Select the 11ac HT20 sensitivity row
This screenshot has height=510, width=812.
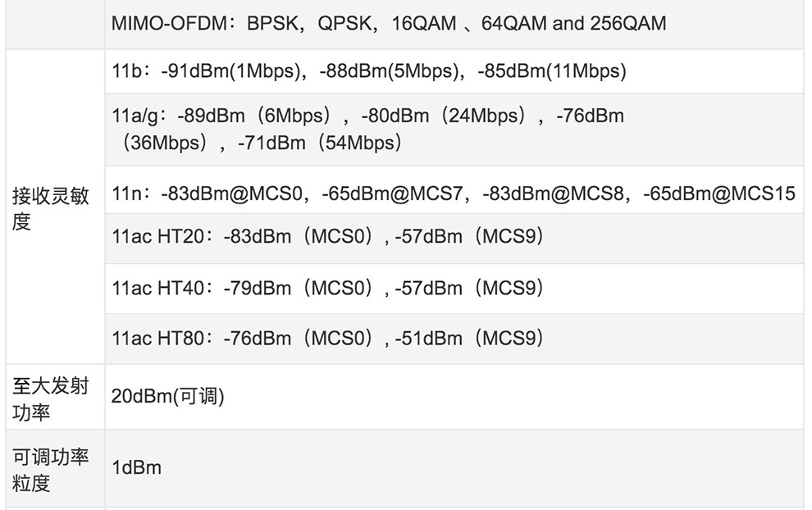pyautogui.click(x=328, y=237)
